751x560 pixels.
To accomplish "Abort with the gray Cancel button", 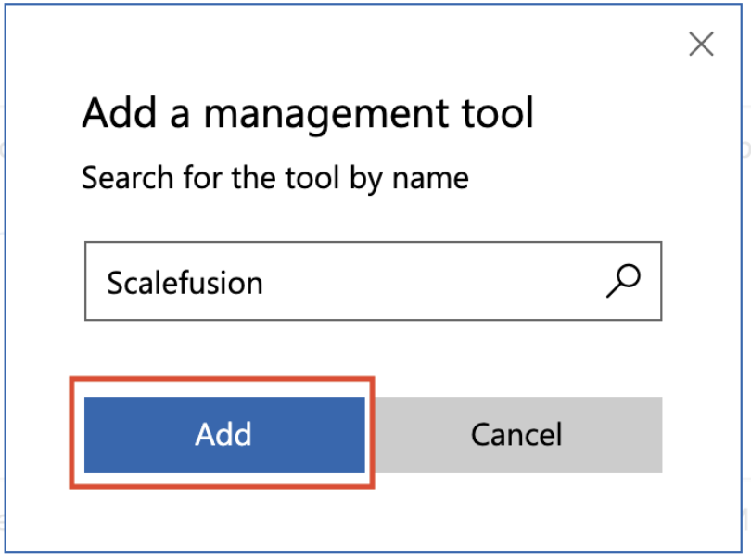I will coord(516,435).
